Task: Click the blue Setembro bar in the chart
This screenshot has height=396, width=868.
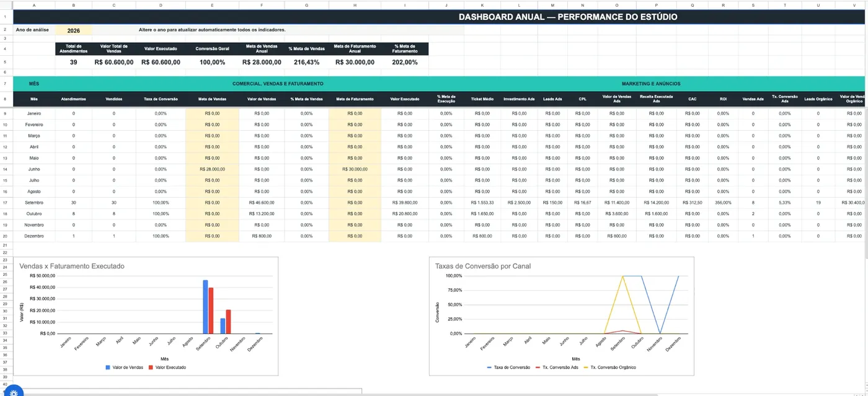Action: [x=205, y=307]
